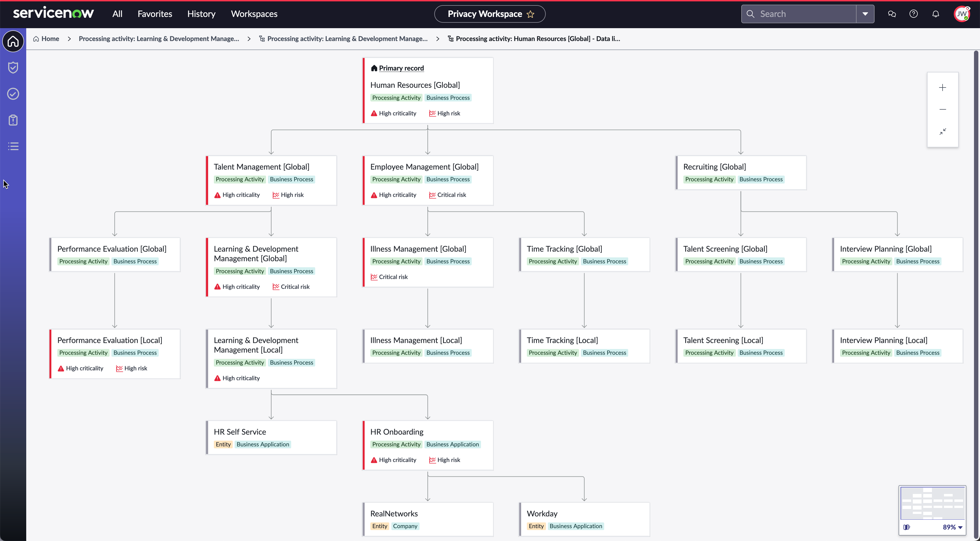Select Learning & Development Management [Local] node

271,359
